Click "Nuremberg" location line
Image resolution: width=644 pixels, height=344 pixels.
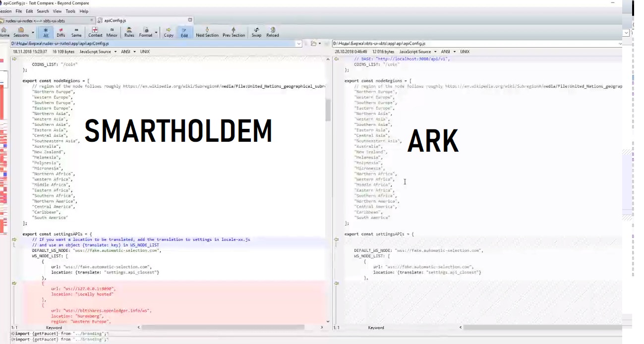pyautogui.click(x=77, y=316)
